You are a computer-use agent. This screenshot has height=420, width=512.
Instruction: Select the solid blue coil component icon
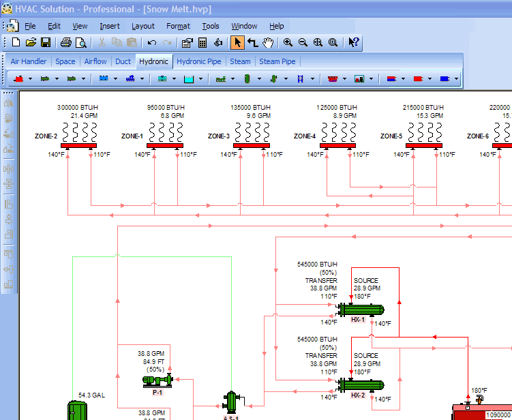[445, 78]
